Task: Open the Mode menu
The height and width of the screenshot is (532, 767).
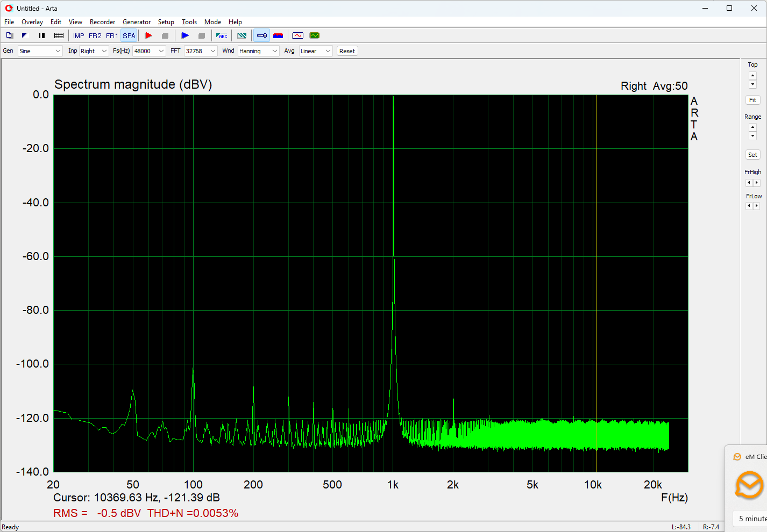Action: point(212,22)
